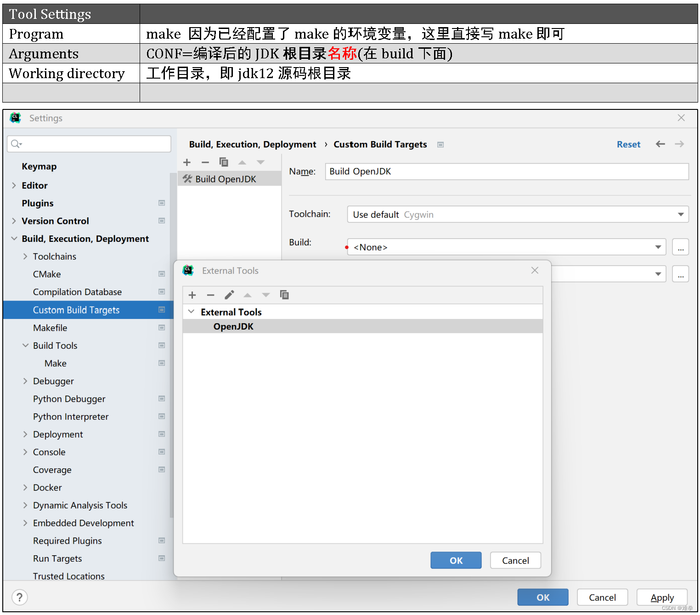Click project icon next to Plugins

(x=162, y=203)
